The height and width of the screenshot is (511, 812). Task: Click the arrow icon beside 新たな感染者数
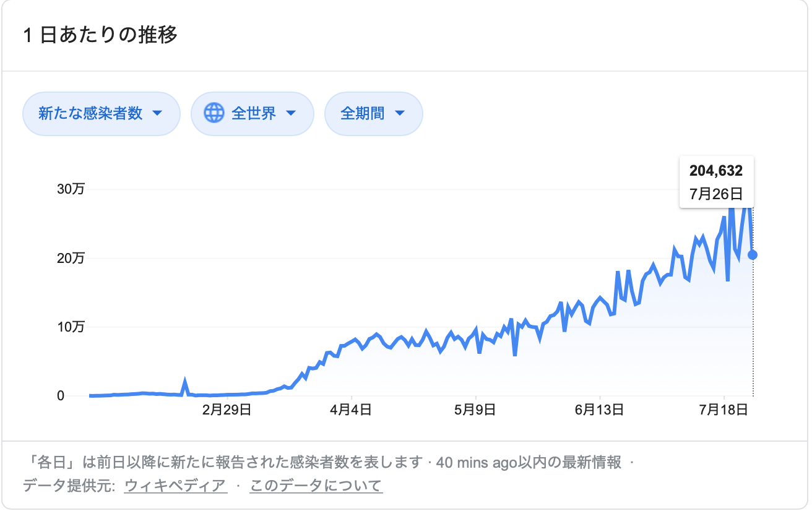[x=157, y=113]
